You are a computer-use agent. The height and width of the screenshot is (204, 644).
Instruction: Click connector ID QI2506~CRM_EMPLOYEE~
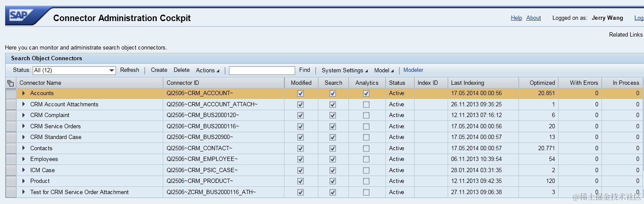[202, 159]
